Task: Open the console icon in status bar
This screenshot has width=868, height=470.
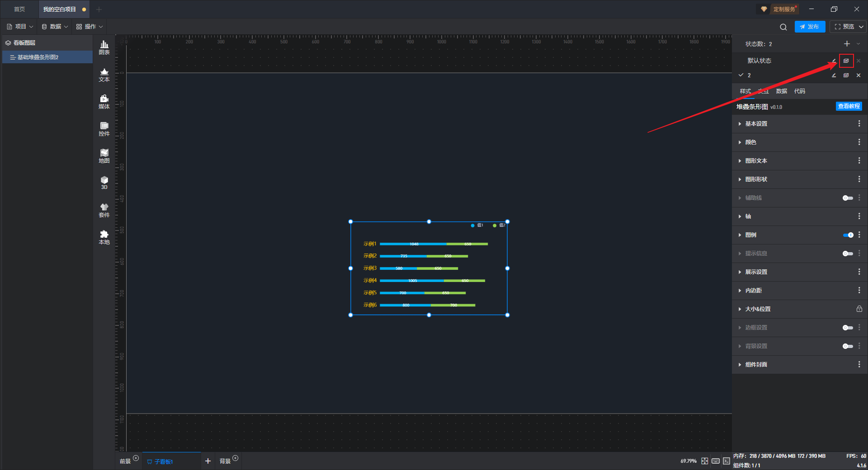Action: point(726,461)
